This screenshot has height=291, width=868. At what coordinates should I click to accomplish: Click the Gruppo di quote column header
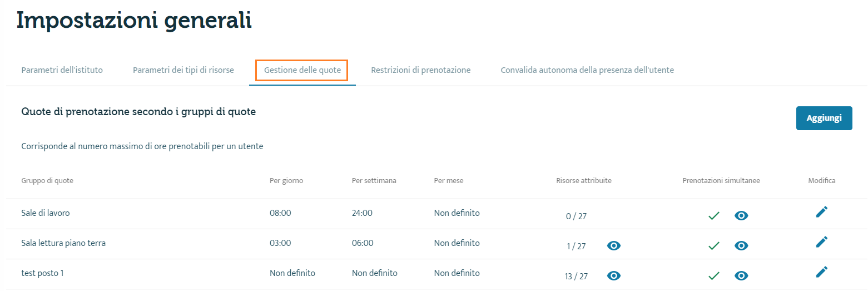[47, 181]
